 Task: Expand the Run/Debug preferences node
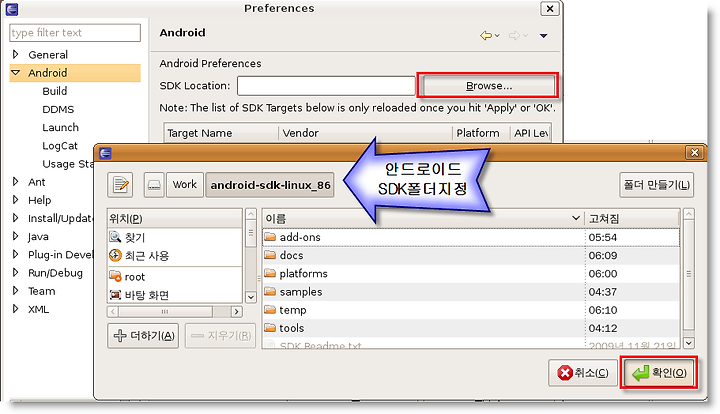16,273
